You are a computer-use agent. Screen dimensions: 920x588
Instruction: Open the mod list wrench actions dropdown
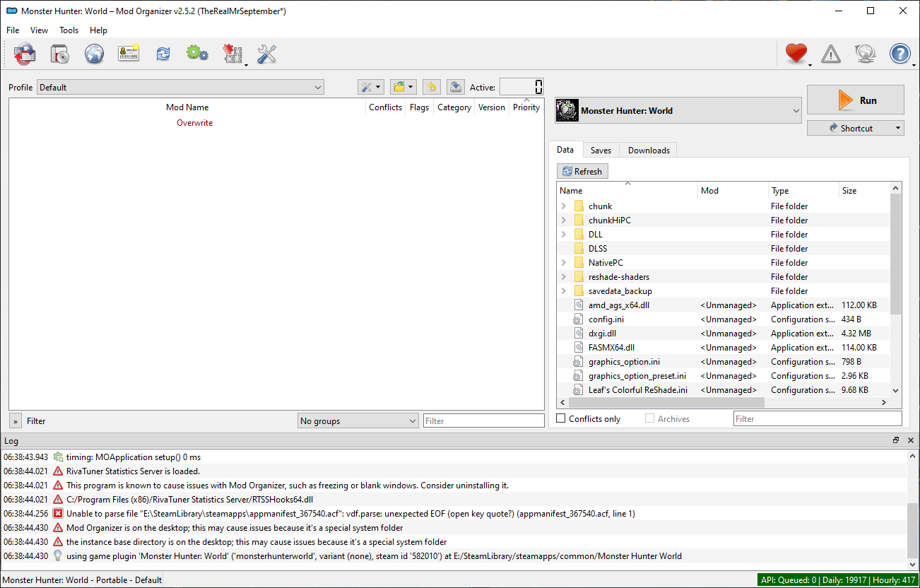tap(371, 87)
